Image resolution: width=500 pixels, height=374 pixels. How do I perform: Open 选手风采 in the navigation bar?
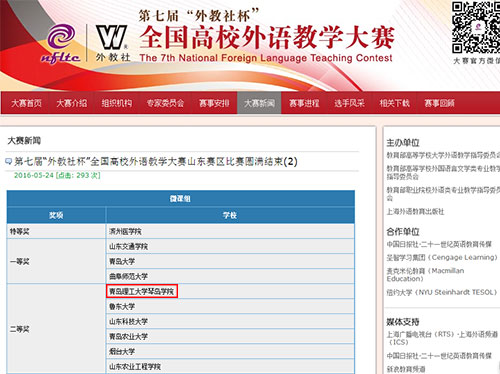[x=349, y=103]
